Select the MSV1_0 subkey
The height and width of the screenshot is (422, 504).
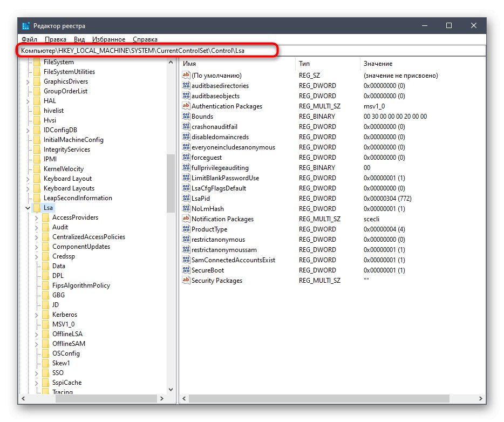coord(63,324)
